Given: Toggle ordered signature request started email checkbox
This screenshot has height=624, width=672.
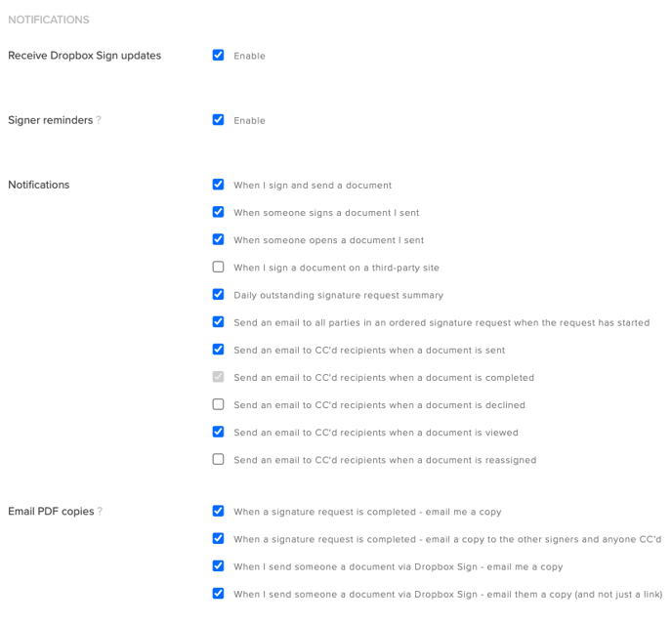Looking at the screenshot, I should pos(218,321).
